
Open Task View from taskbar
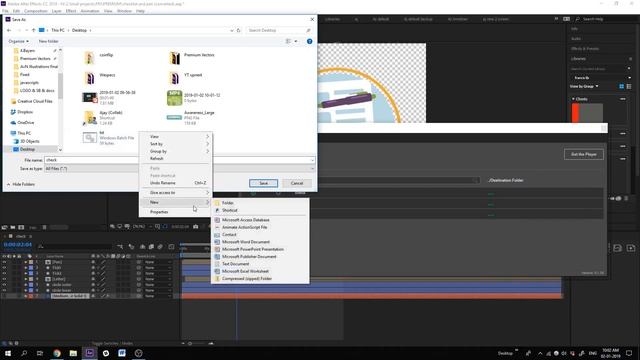pyautogui.click(x=40, y=353)
